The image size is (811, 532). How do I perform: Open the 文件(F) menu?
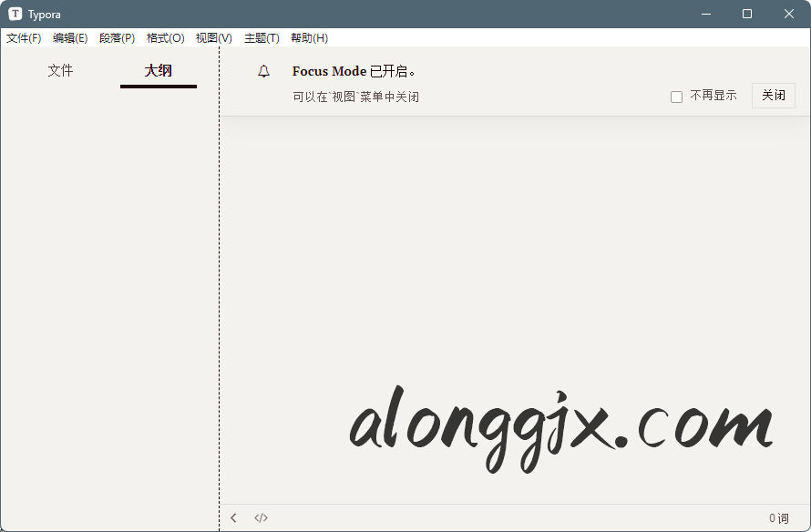pyautogui.click(x=24, y=38)
